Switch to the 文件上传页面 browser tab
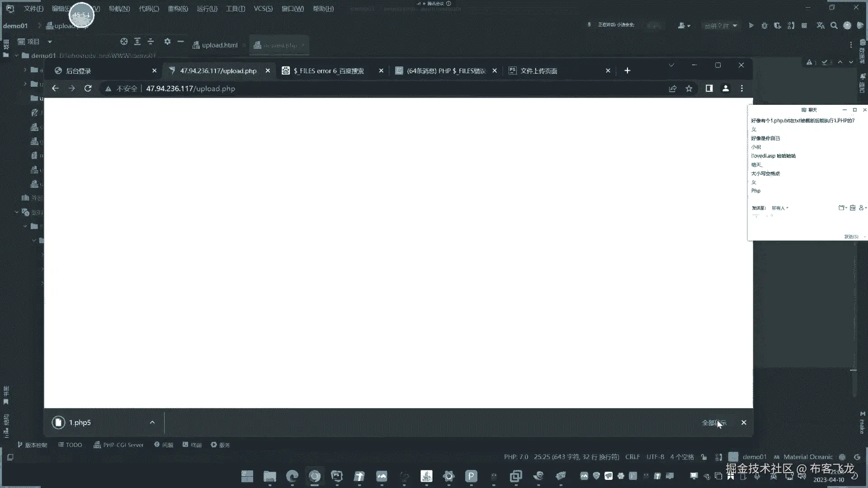 pos(538,71)
